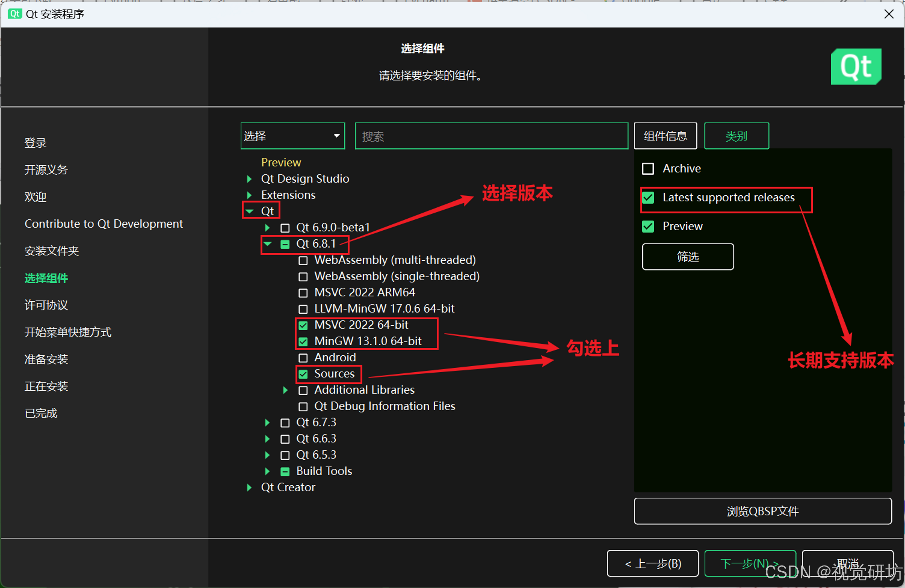905x588 pixels.
Task: Uncheck the MSVC 2022 64-bit component
Action: [x=303, y=325]
